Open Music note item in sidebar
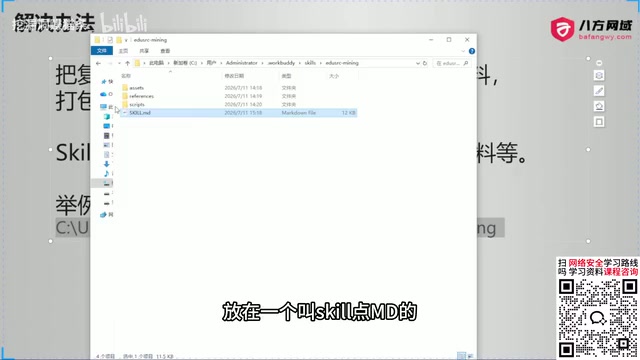The image size is (640, 360). point(107,174)
